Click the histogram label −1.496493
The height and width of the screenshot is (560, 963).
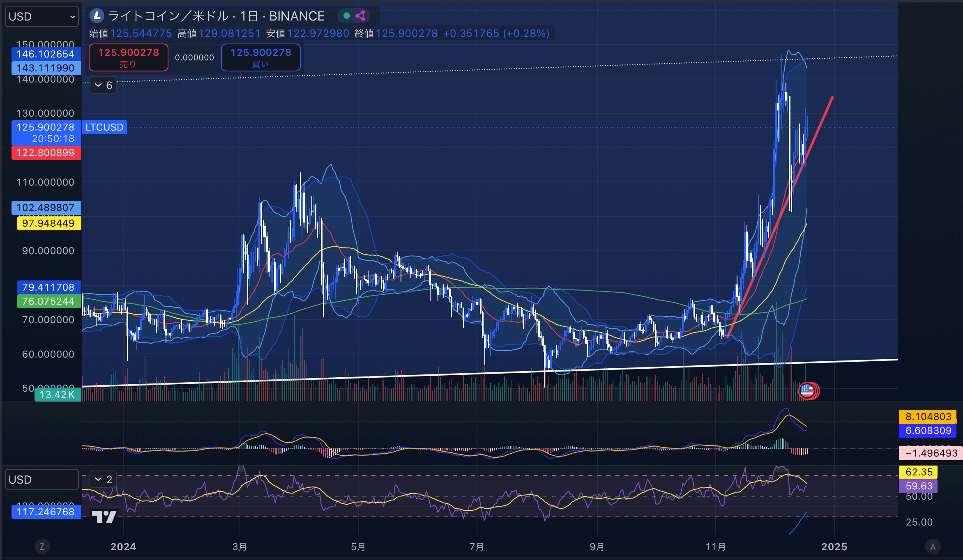tap(931, 453)
